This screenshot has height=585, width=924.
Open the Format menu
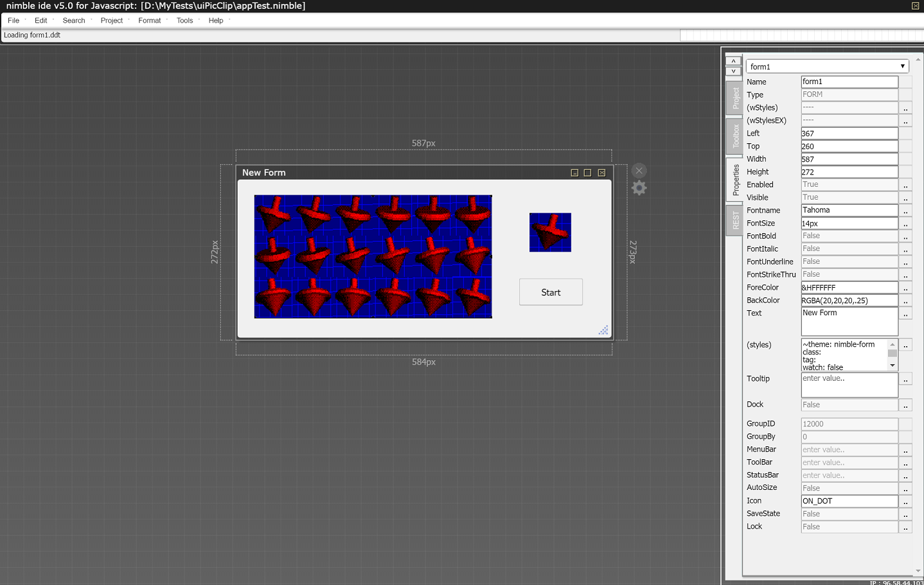pyautogui.click(x=150, y=21)
